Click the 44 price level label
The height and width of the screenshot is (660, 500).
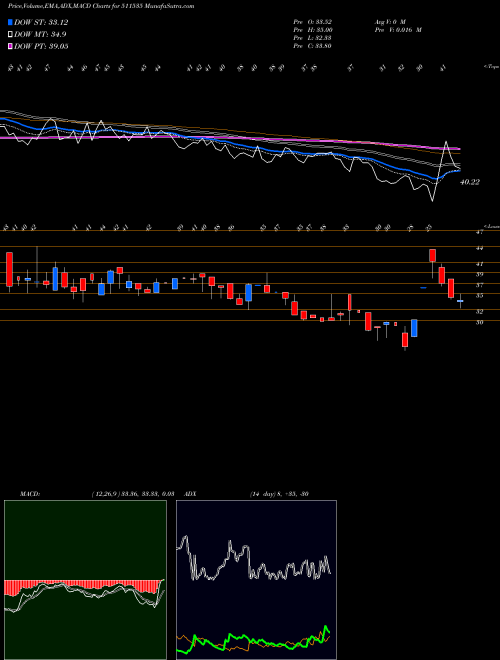[479, 248]
